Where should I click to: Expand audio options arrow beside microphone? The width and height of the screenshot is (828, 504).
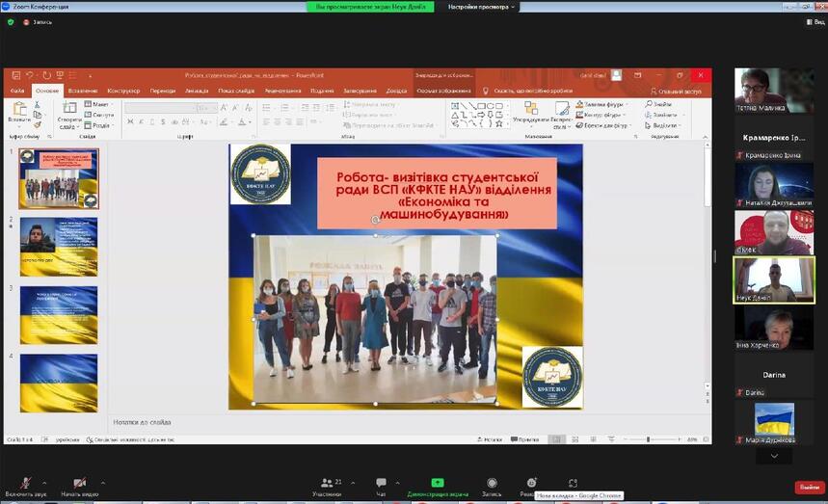(x=44, y=483)
